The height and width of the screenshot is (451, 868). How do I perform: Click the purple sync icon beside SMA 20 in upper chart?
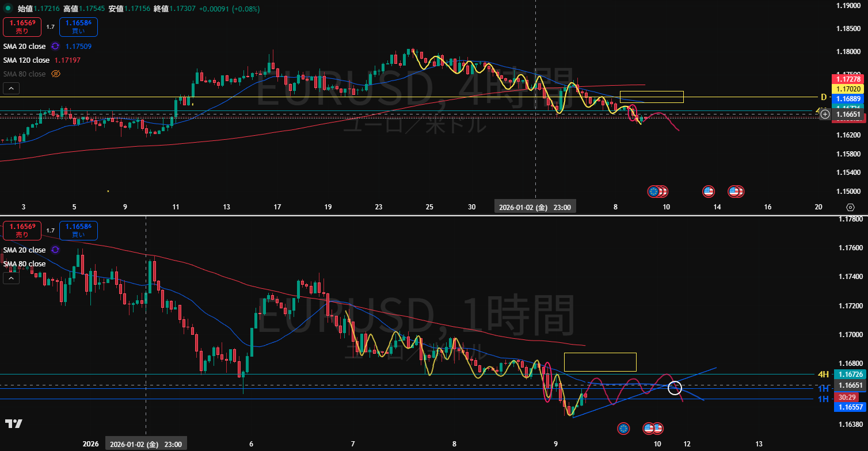pyautogui.click(x=55, y=46)
